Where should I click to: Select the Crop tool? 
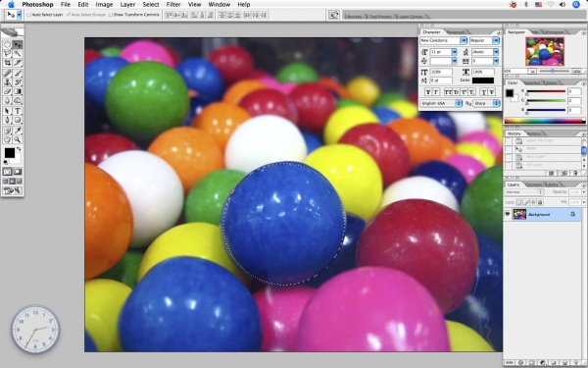[7, 63]
